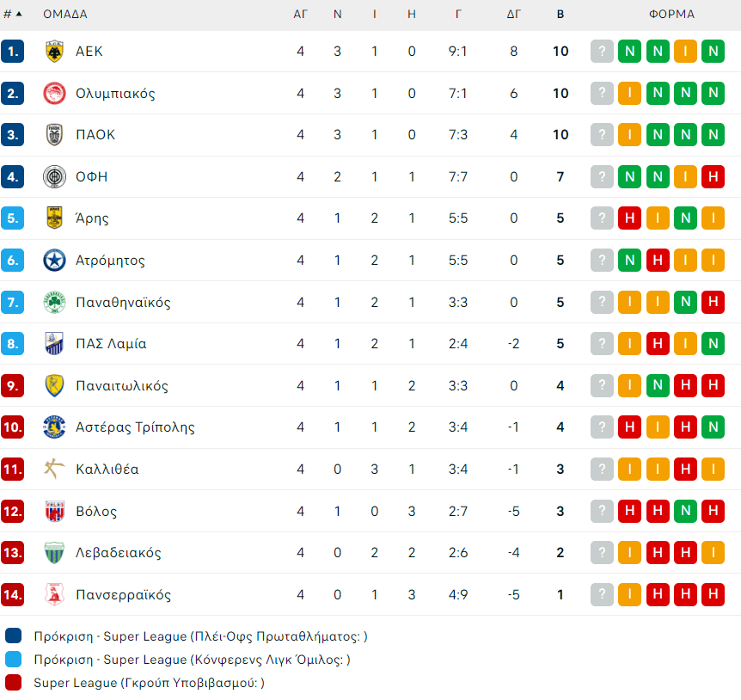This screenshot has height=700, width=741.
Task: Click the Volos team logo
Action: point(54,511)
